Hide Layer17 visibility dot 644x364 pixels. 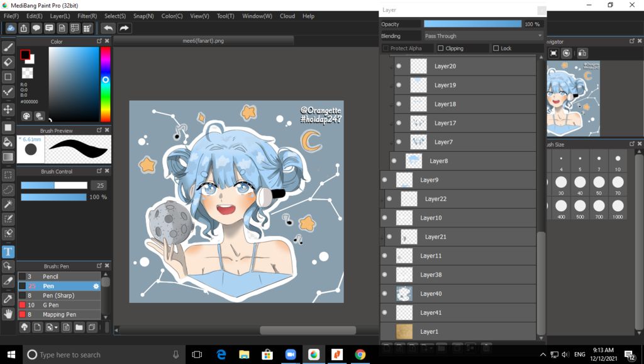(399, 123)
